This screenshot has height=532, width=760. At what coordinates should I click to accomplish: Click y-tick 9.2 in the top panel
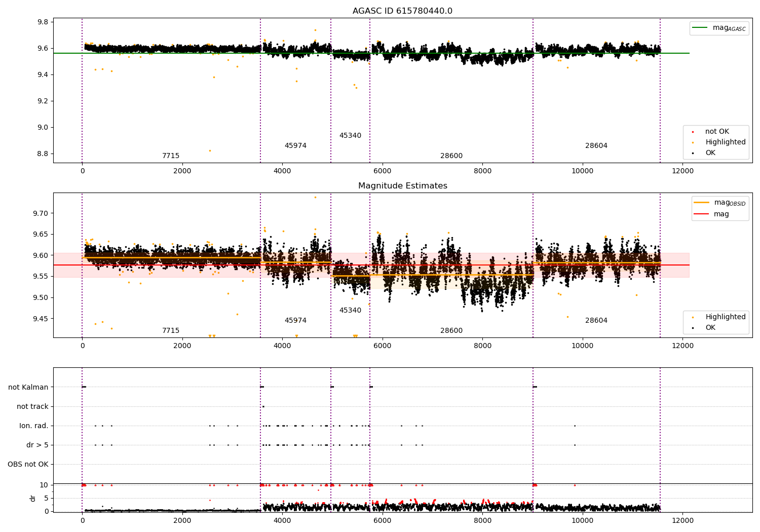coord(43,101)
